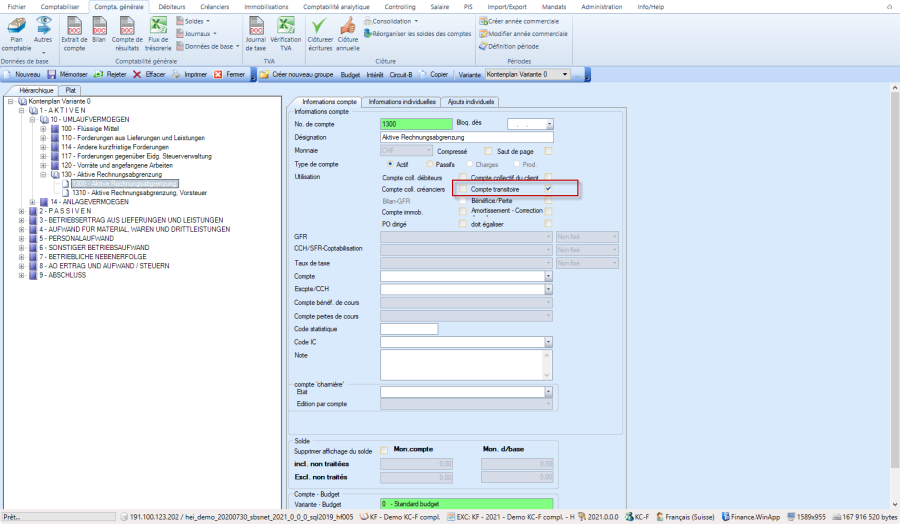Expand 100 - Flüssige Mittel node

click(43, 129)
